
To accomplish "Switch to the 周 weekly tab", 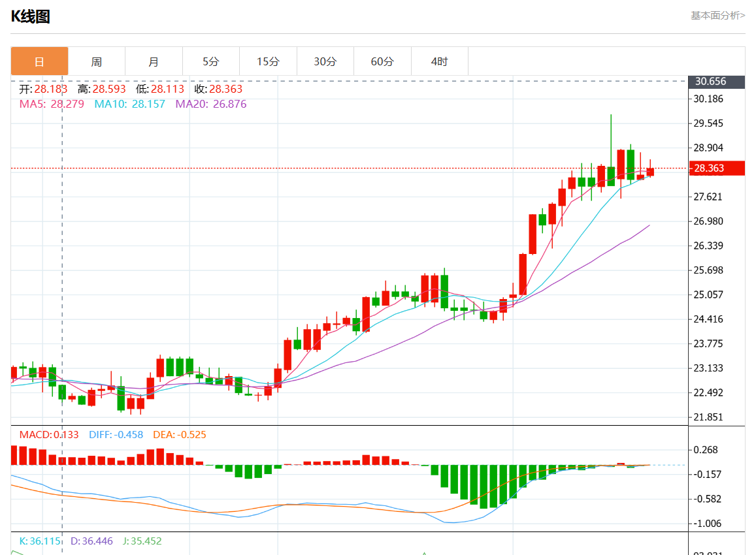I will (97, 61).
